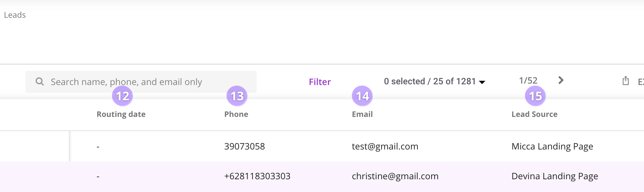Click the step 13 badge marker

(x=237, y=96)
